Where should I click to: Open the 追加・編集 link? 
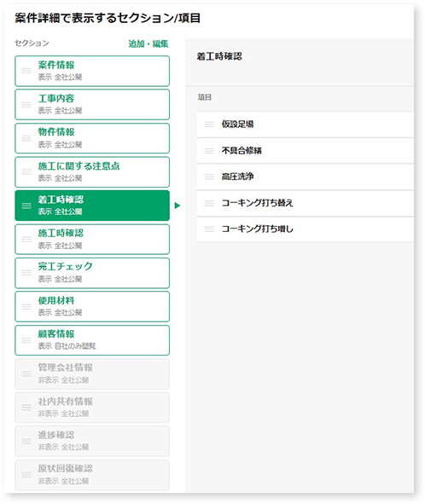[148, 43]
